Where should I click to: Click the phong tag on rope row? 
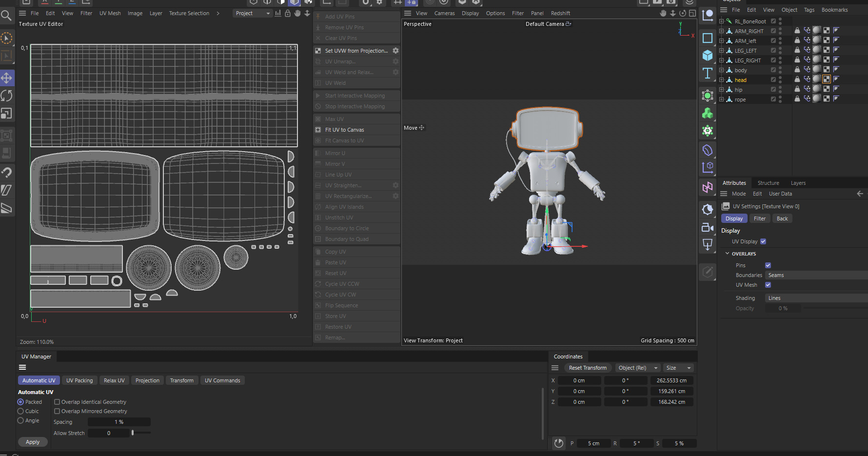(836, 99)
